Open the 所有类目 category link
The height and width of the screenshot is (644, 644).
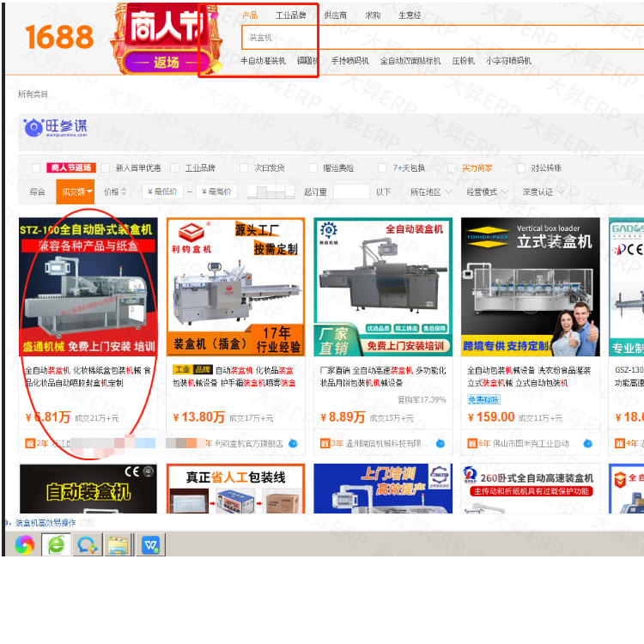click(x=33, y=94)
